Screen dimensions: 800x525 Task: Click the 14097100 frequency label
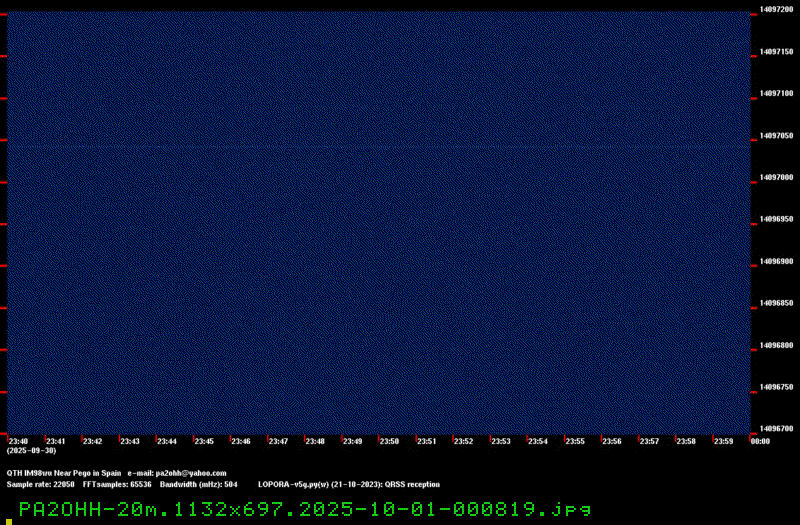(x=777, y=93)
